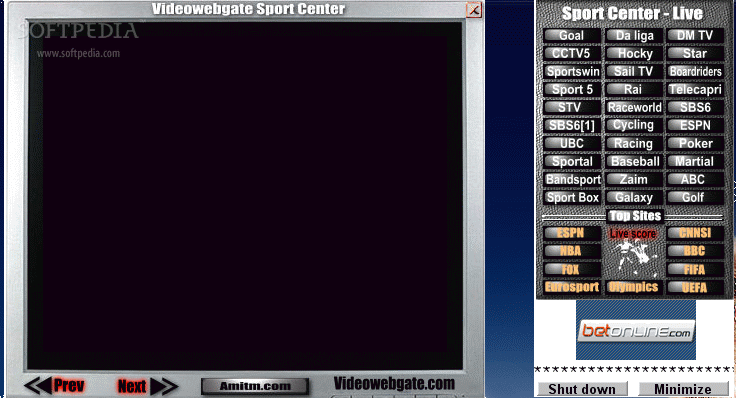Open Sportswin channel stream
The height and width of the screenshot is (398, 736).
(572, 71)
